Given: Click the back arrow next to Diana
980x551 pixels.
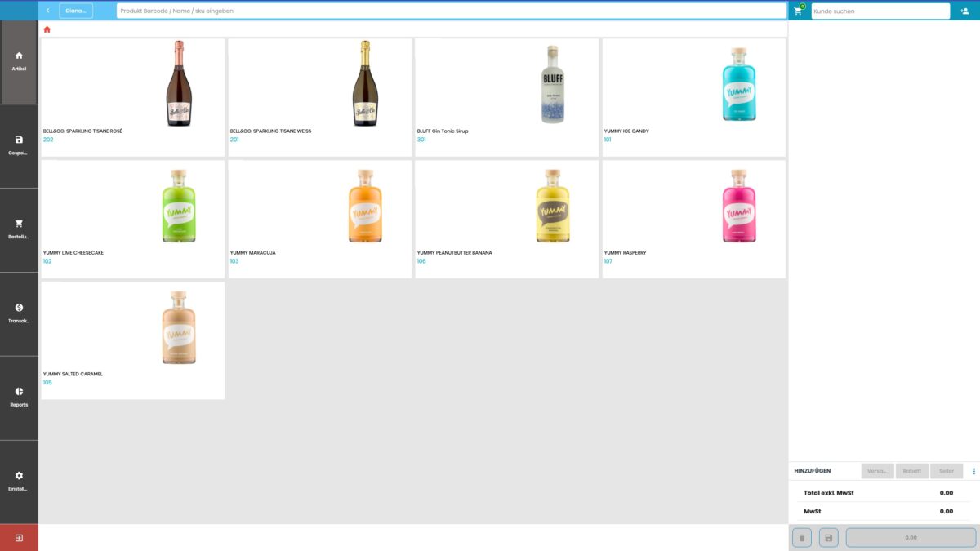Looking at the screenshot, I should (48, 11).
